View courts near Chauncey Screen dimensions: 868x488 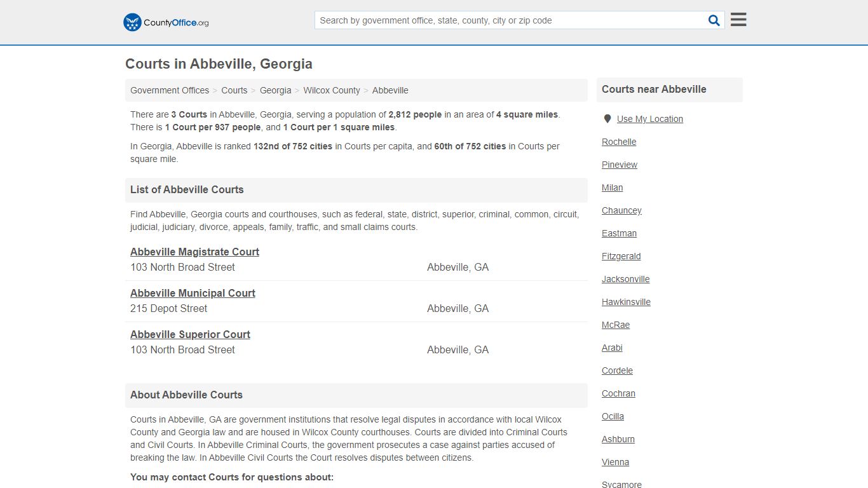click(x=621, y=210)
